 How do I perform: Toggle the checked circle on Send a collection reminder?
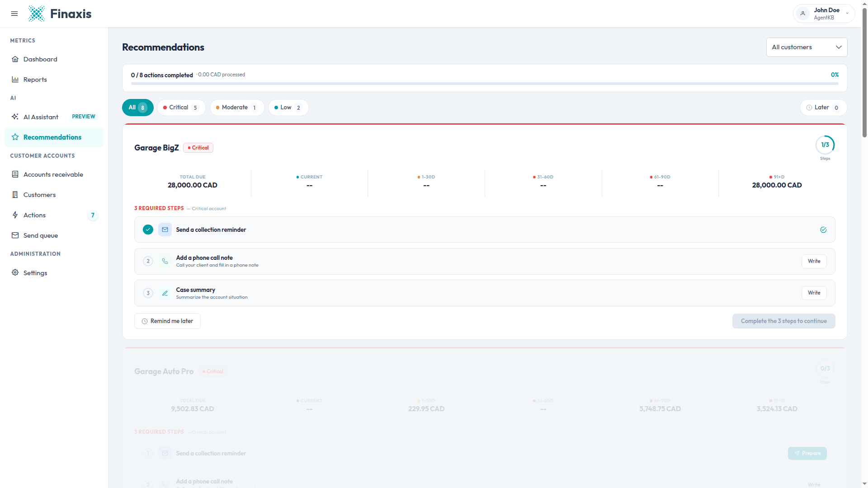click(148, 230)
